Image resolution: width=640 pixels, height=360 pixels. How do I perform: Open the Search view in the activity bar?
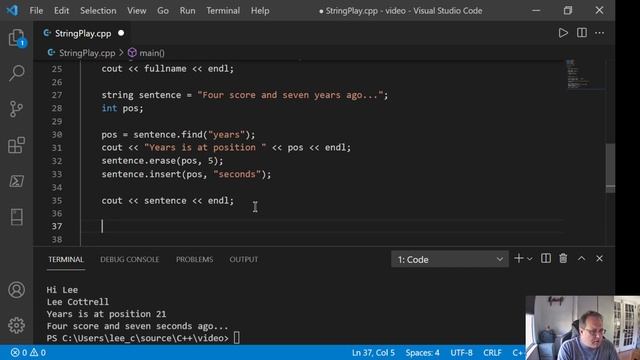(x=17, y=73)
